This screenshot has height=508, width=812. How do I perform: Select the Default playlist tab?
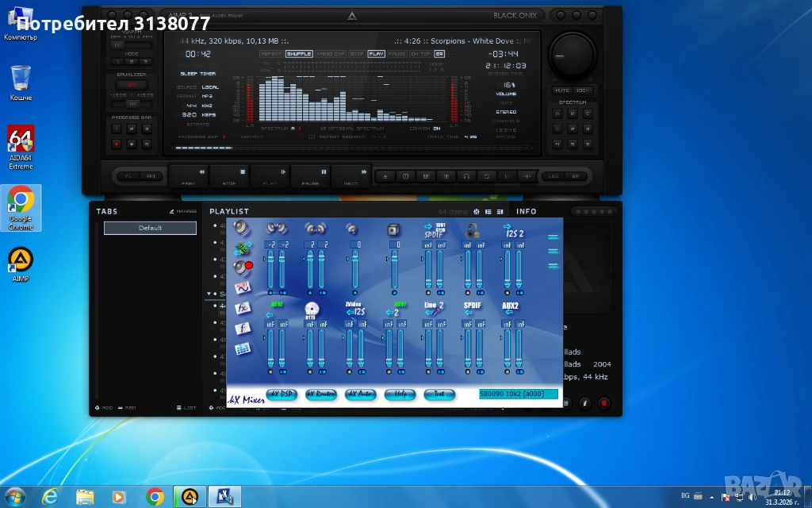click(x=150, y=228)
